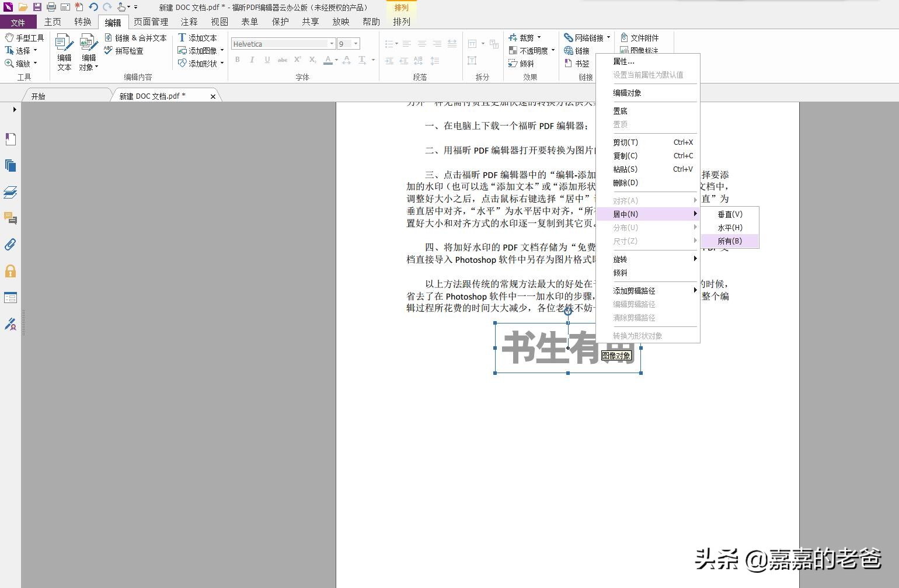
Task: Activate the 编辑文本 (Edit Text) tool
Action: pyautogui.click(x=64, y=53)
